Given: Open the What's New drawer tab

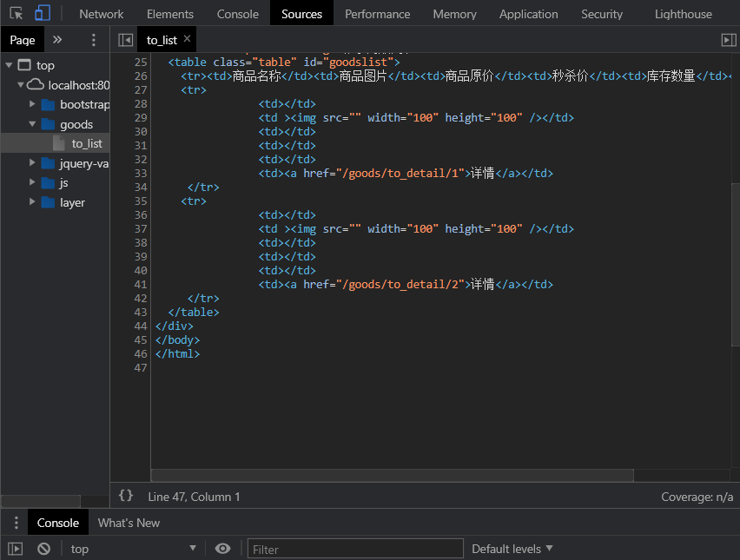Looking at the screenshot, I should pyautogui.click(x=129, y=523).
